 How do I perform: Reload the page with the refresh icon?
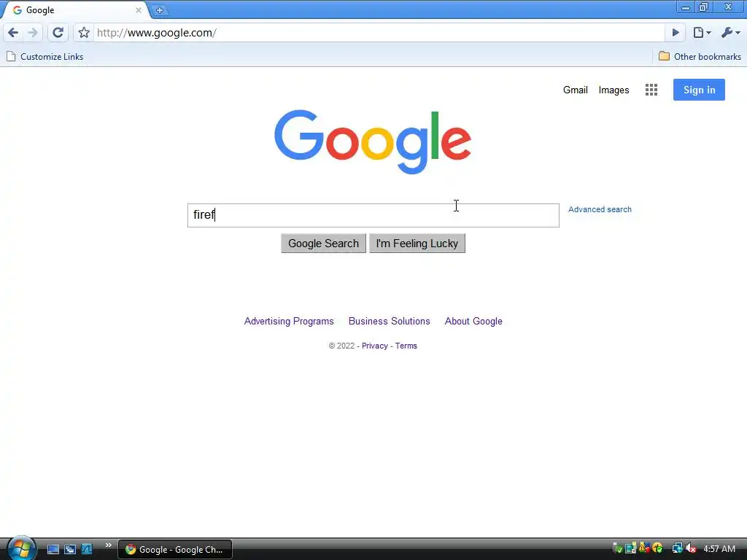click(58, 32)
